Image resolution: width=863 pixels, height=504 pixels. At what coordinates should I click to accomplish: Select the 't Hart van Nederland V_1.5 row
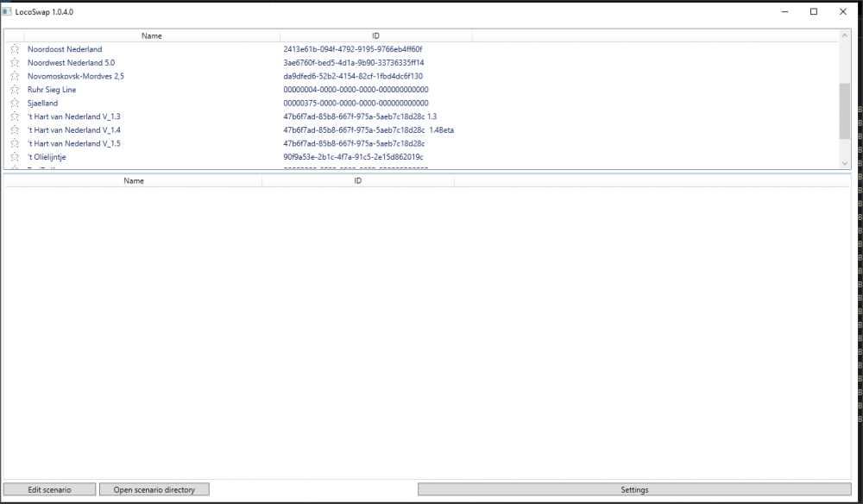pyautogui.click(x=73, y=143)
